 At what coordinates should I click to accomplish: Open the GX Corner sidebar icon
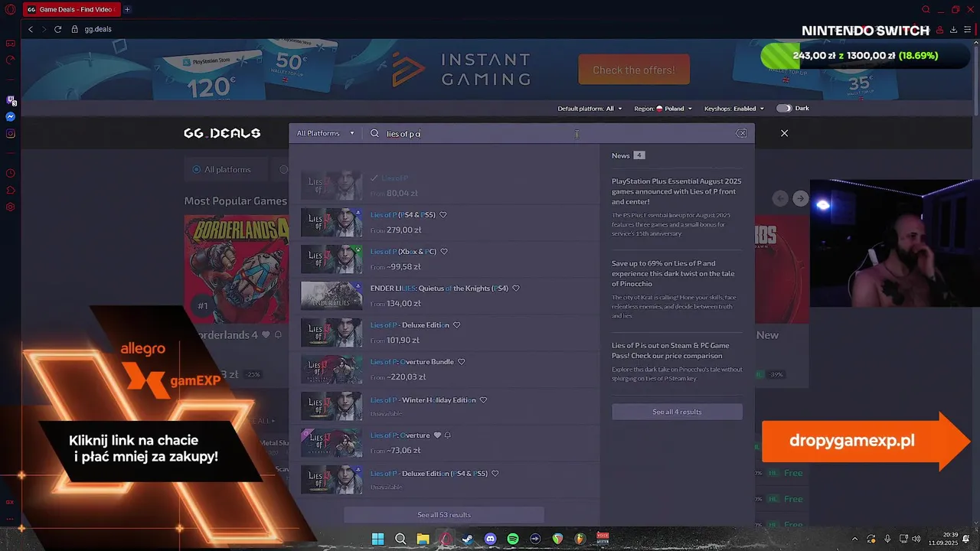point(11,44)
